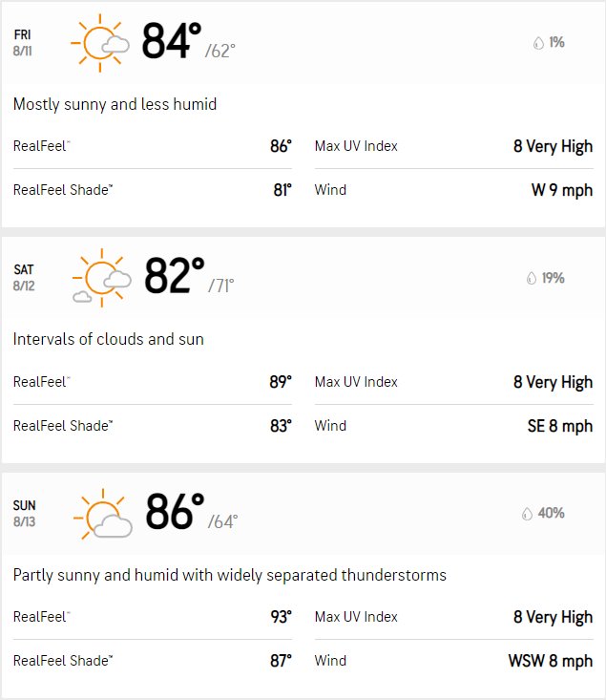Image resolution: width=606 pixels, height=700 pixels.
Task: Click the Sunday partly sunny weather icon
Action: click(x=103, y=514)
